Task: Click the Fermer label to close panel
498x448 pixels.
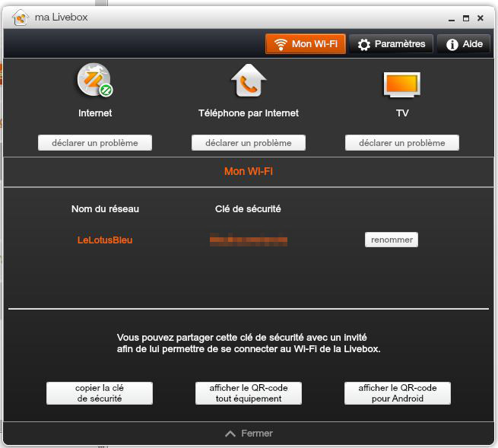Action: (x=257, y=434)
